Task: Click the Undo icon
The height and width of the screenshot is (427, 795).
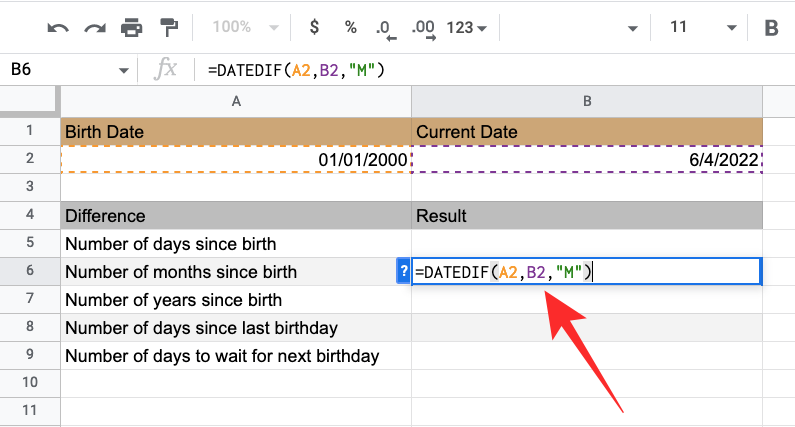Action: pyautogui.click(x=56, y=28)
